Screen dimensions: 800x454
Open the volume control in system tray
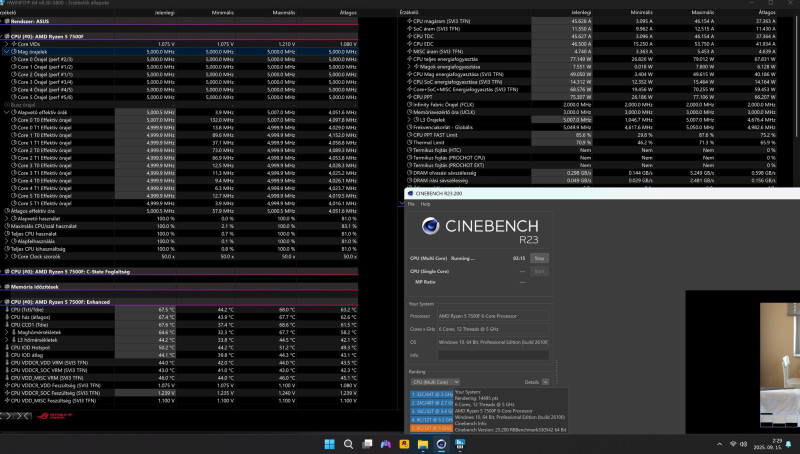click(743, 444)
